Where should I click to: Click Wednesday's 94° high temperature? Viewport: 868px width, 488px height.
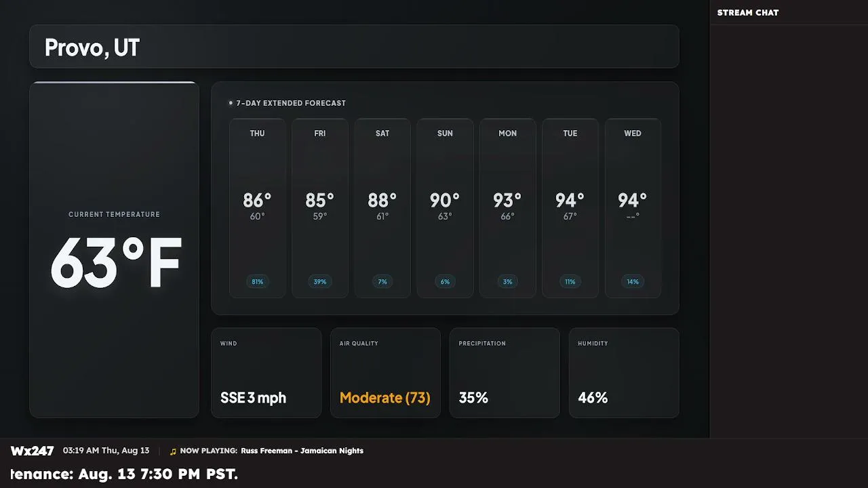pyautogui.click(x=632, y=200)
